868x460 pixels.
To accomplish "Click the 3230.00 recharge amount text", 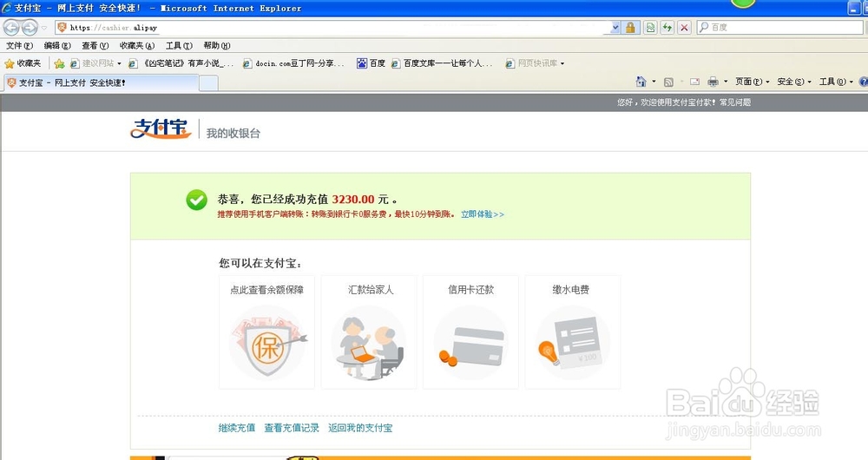I will [353, 200].
